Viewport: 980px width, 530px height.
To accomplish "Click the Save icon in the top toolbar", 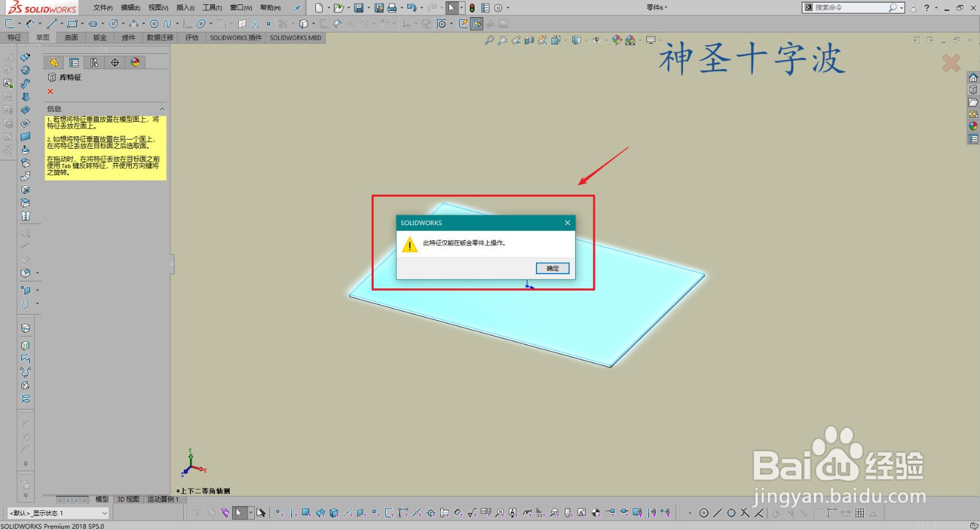I will [358, 8].
